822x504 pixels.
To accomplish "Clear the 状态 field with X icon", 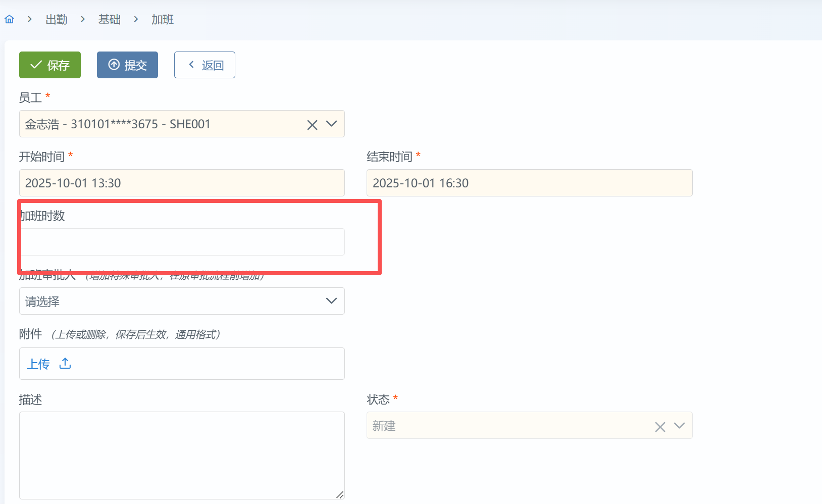I will [659, 427].
